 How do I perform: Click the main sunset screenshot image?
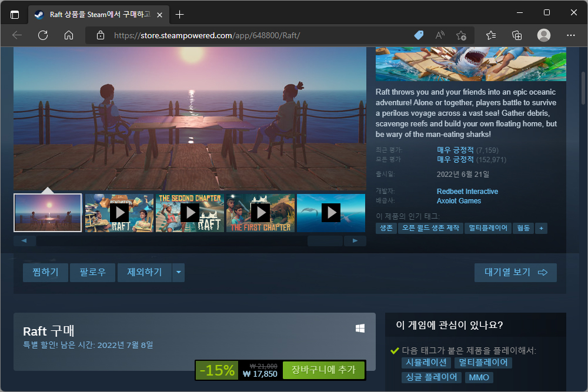pos(190,119)
